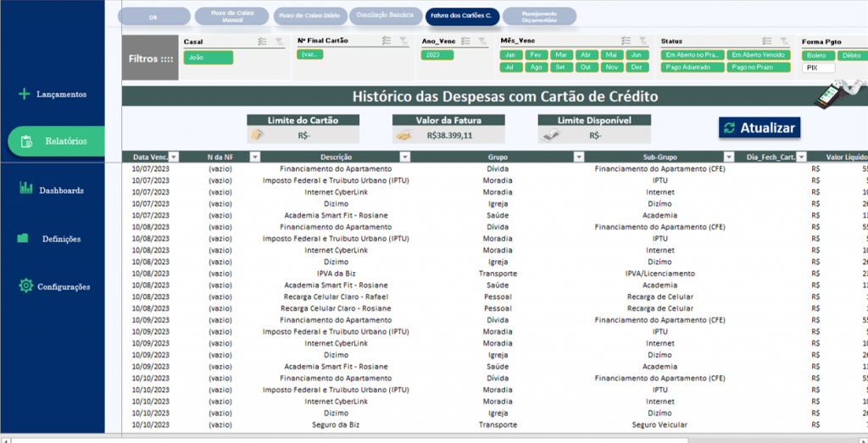Image resolution: width=868 pixels, height=443 pixels.
Task: Click the IPVA da Biz description cell
Action: [336, 274]
